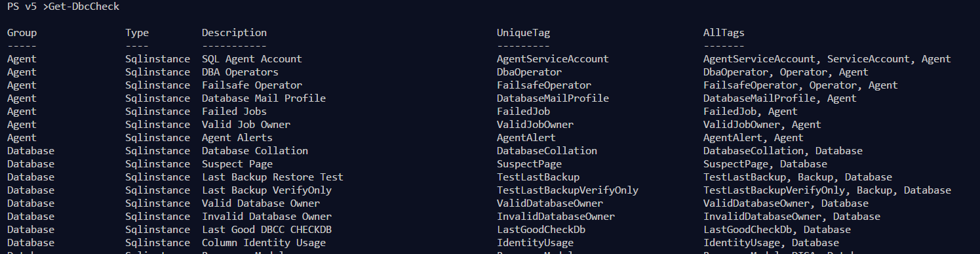Select the DatabaseCollation unique tag
Image resolution: width=980 pixels, height=254 pixels.
[x=547, y=151]
